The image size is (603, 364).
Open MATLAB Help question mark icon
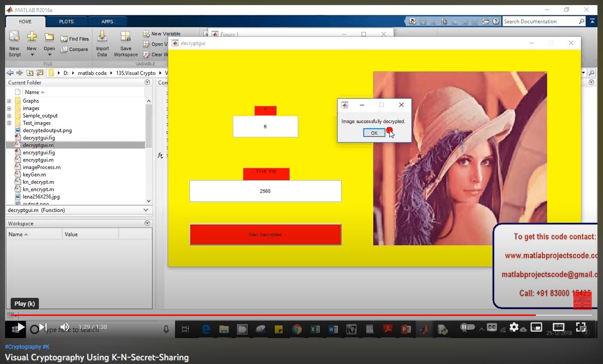(496, 21)
